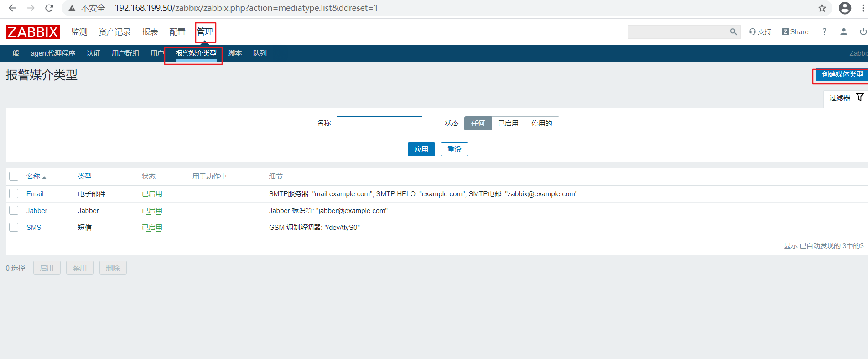Click 显示 已自动发现的 3中的3 text
The width and height of the screenshot is (868, 359).
[x=824, y=246]
